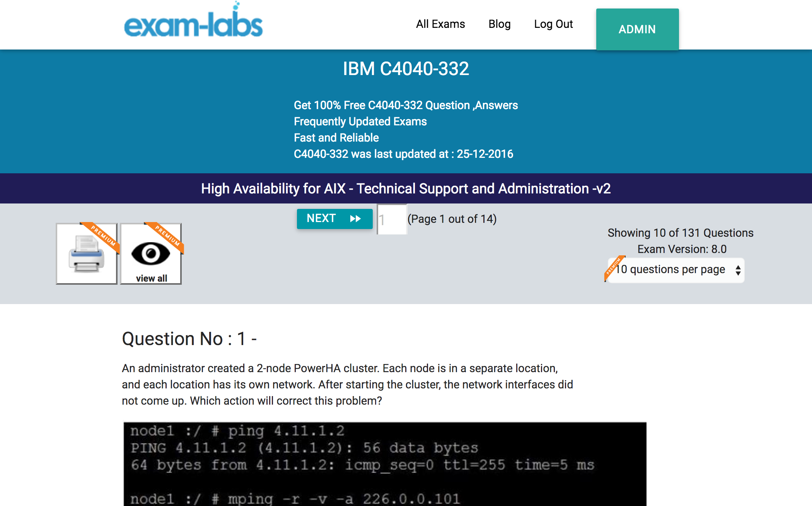The width and height of the screenshot is (812, 506).
Task: Click Log Out in header
Action: coord(553,24)
